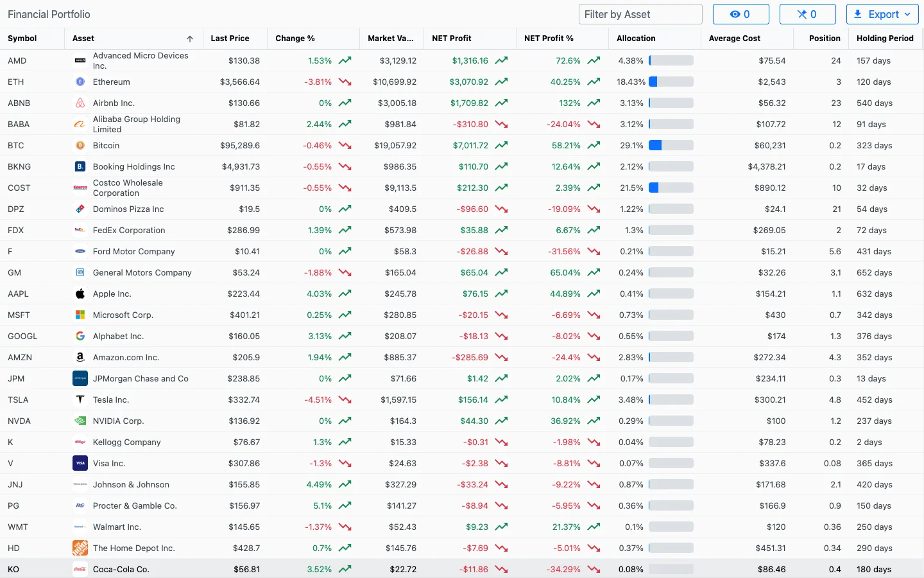Click the Ethereum coin logo
The width and height of the screenshot is (924, 578).
[x=80, y=82]
